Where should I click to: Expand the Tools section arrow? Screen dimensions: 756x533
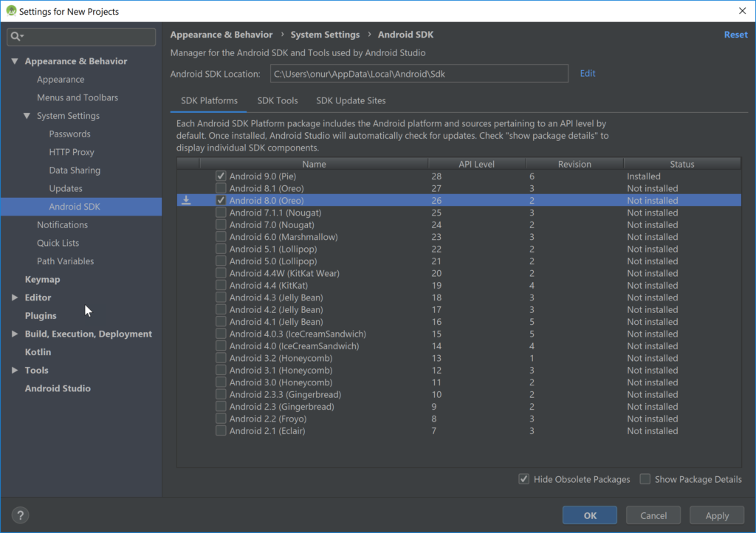[15, 370]
